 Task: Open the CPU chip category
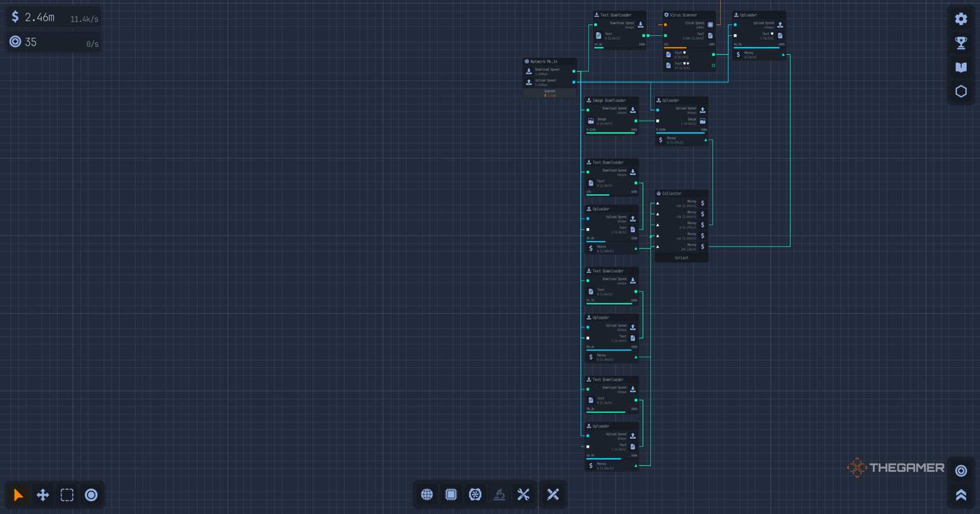(451, 494)
